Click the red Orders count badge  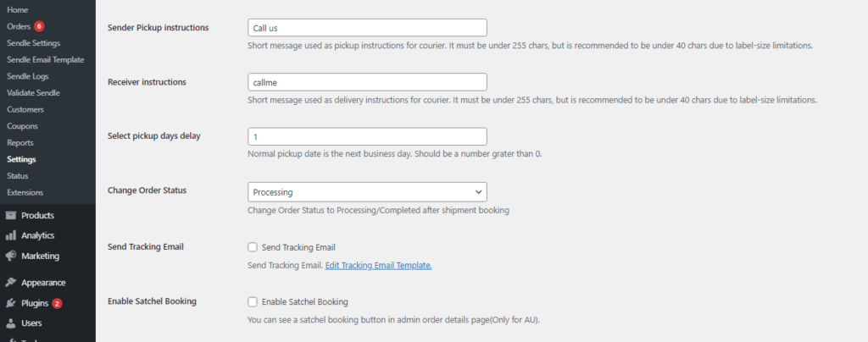(39, 26)
